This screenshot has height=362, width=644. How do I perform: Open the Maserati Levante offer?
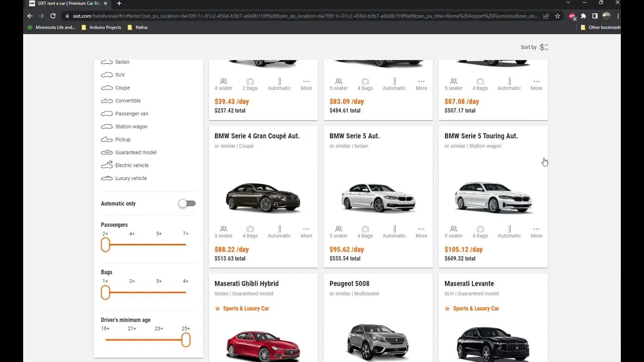[x=493, y=318]
